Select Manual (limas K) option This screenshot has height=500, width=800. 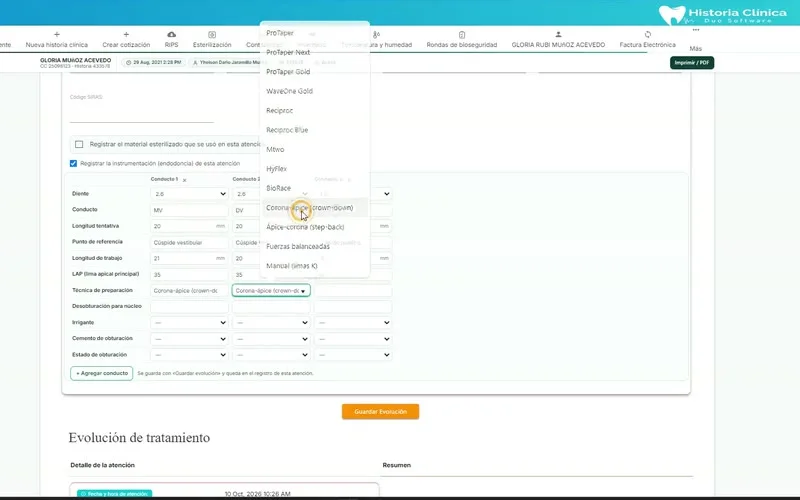[315, 266]
